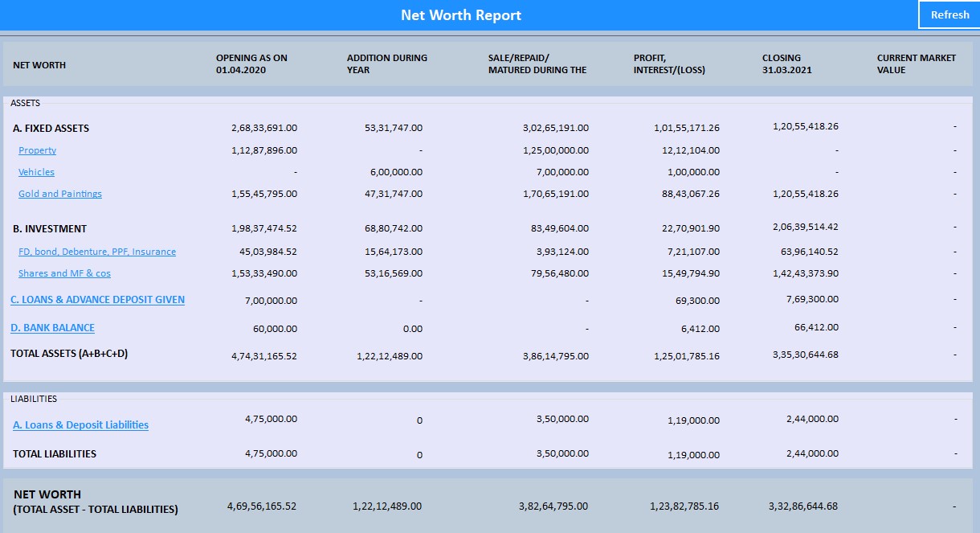The width and height of the screenshot is (980, 533).
Task: Open FD, bond, Debenture, PPF, Insurance link
Action: click(97, 252)
